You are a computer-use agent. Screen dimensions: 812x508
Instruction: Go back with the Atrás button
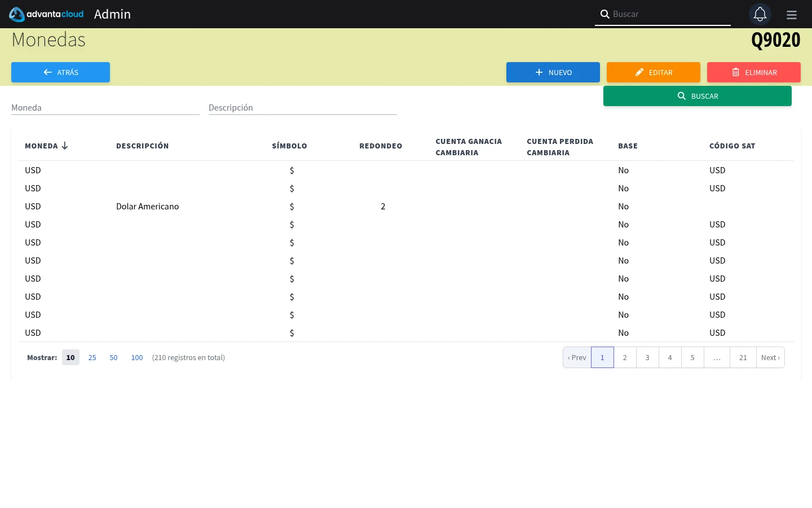pyautogui.click(x=61, y=72)
